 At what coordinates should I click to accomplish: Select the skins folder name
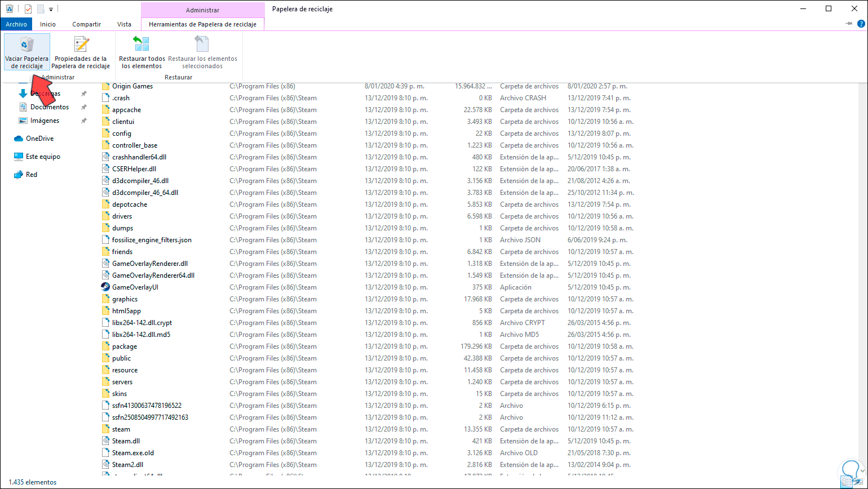coord(119,394)
